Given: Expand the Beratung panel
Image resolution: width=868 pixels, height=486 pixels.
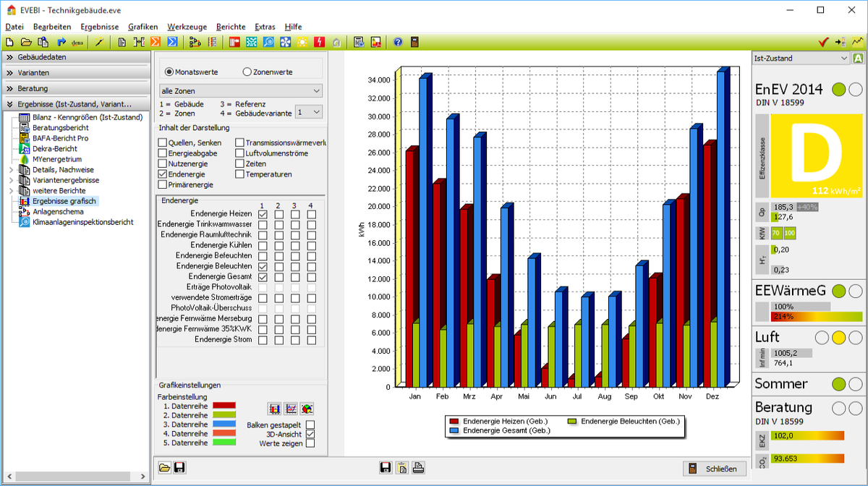Looking at the screenshot, I should (x=76, y=89).
